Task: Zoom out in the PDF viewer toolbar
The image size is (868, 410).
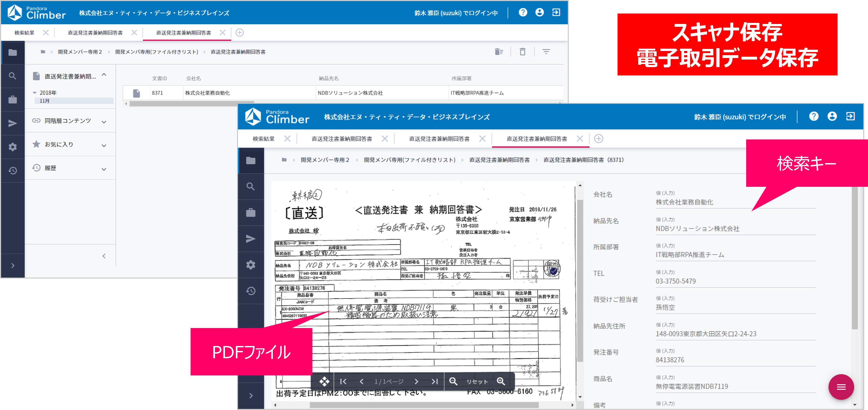Action: pos(453,381)
